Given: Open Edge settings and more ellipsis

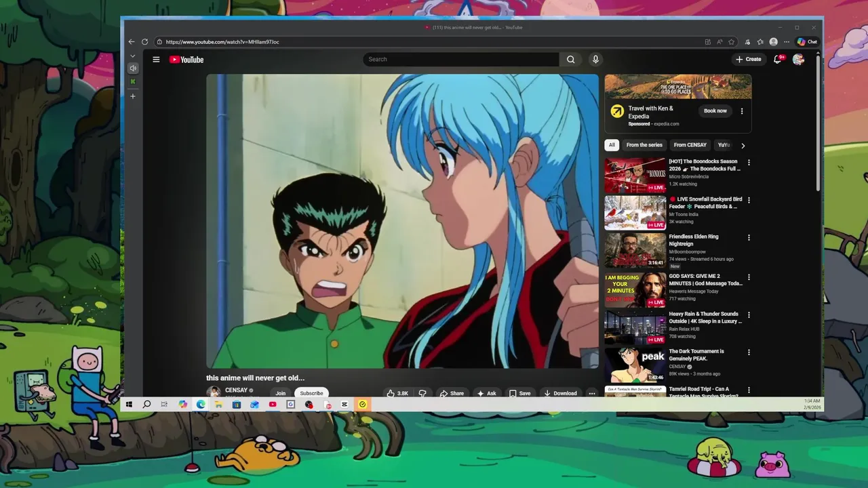Looking at the screenshot, I should coord(787,42).
